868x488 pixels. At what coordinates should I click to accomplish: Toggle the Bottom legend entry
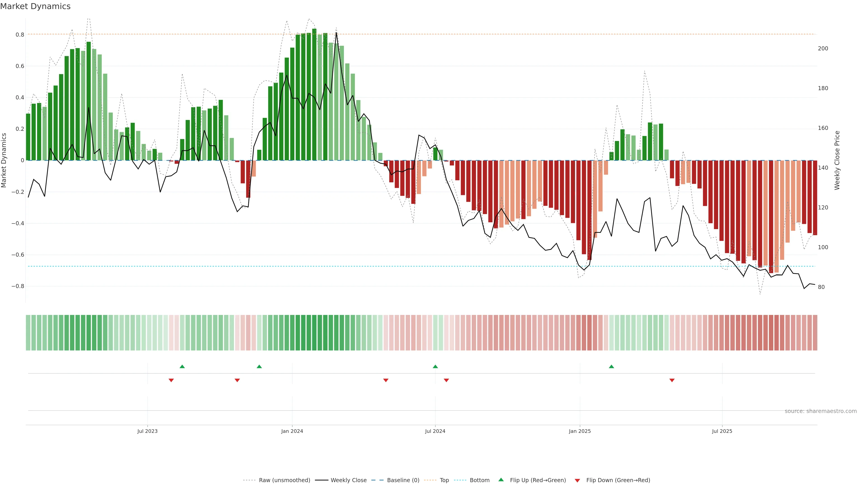pos(479,480)
